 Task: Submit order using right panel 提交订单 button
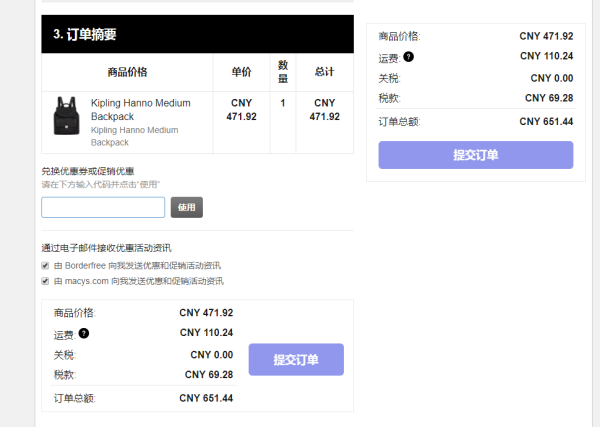click(x=476, y=155)
